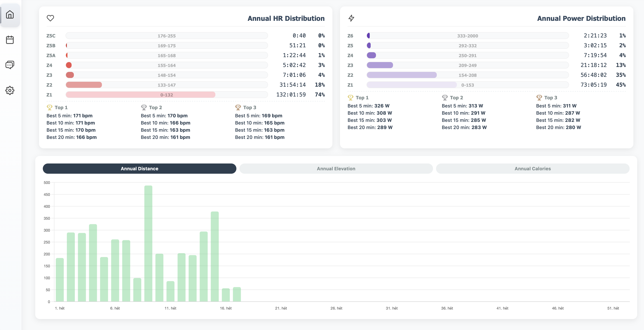Click the Annual HR Distribution title

[286, 18]
